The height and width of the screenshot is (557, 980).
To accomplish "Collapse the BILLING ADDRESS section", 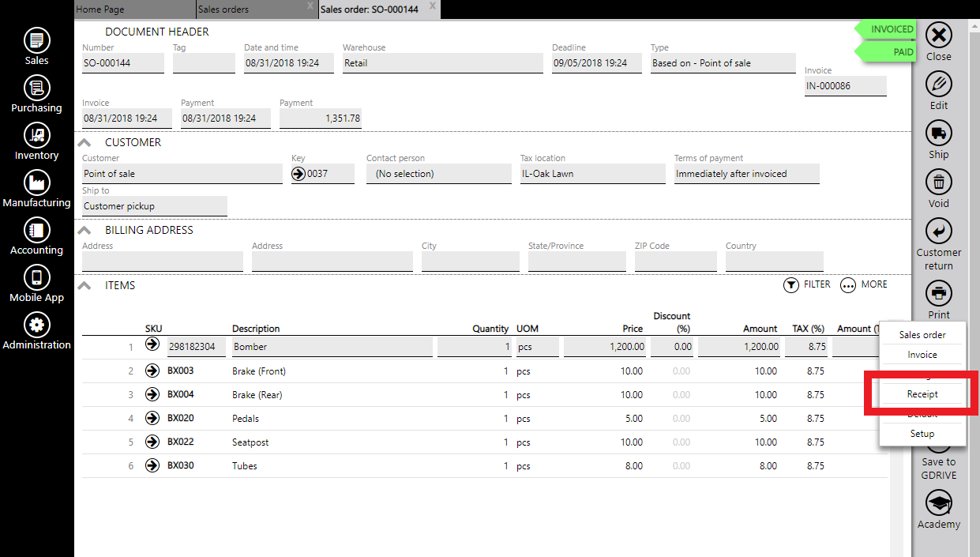I will [x=84, y=231].
